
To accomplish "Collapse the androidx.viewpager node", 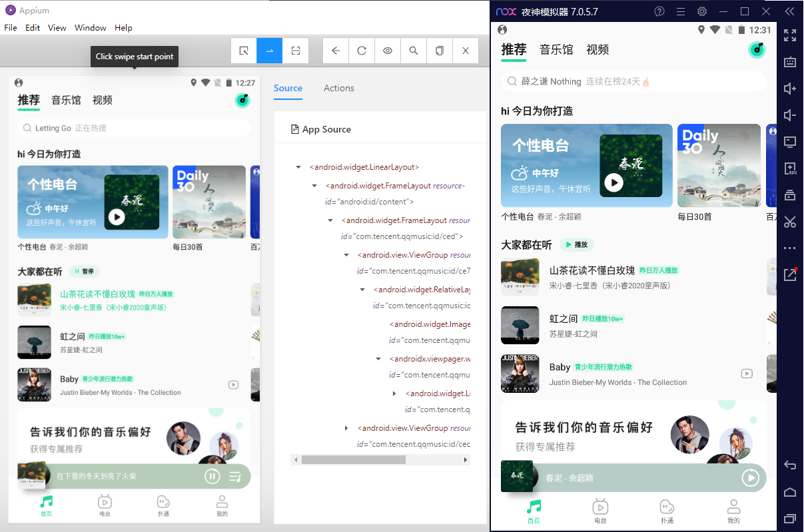I will click(x=378, y=359).
